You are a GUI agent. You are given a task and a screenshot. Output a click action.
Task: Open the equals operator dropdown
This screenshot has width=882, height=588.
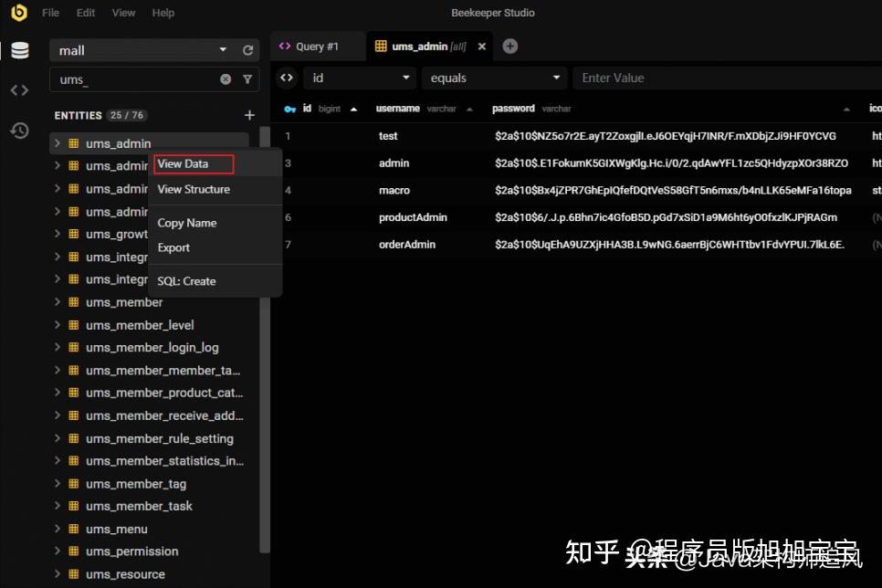coord(494,78)
